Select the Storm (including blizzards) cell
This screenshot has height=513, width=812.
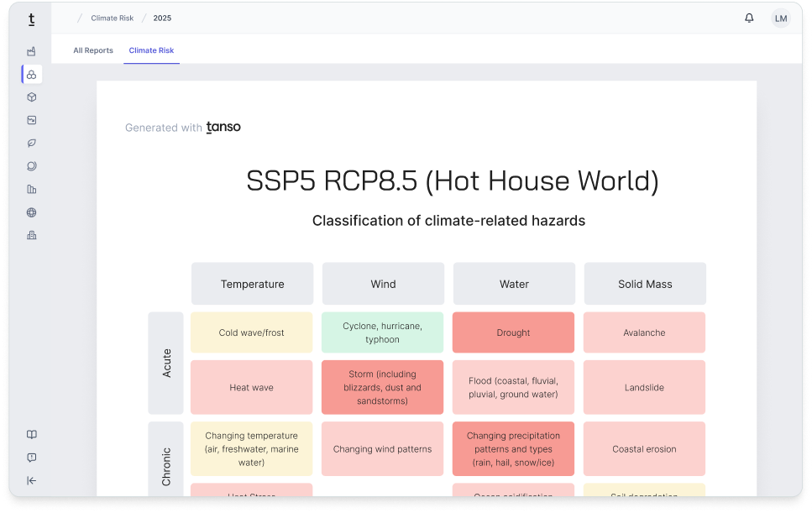pos(383,387)
